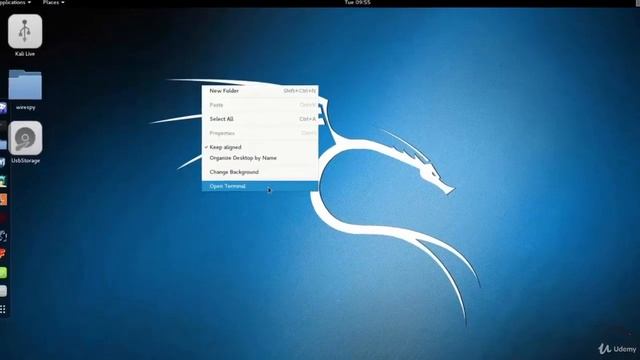The height and width of the screenshot is (360, 640).
Task: Launch the green app icon in the dock
Action: click(3, 273)
